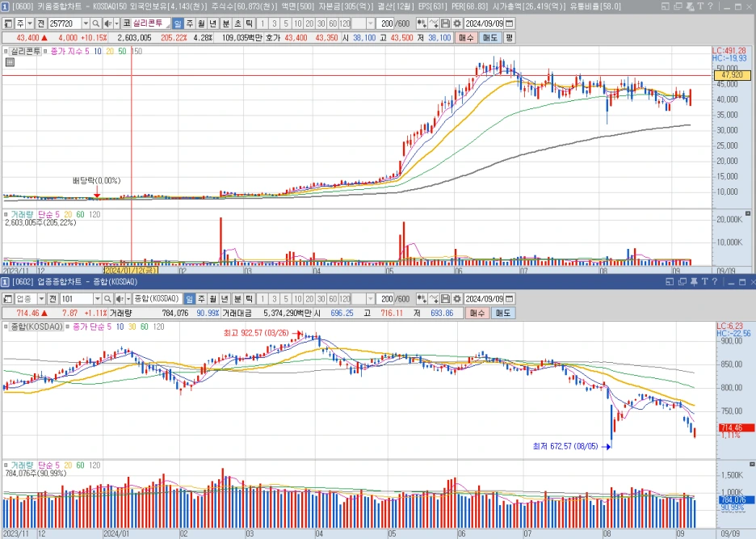Open the calendar picker beside the 0600 chart date field
This screenshot has width=756, height=539.
[509, 23]
